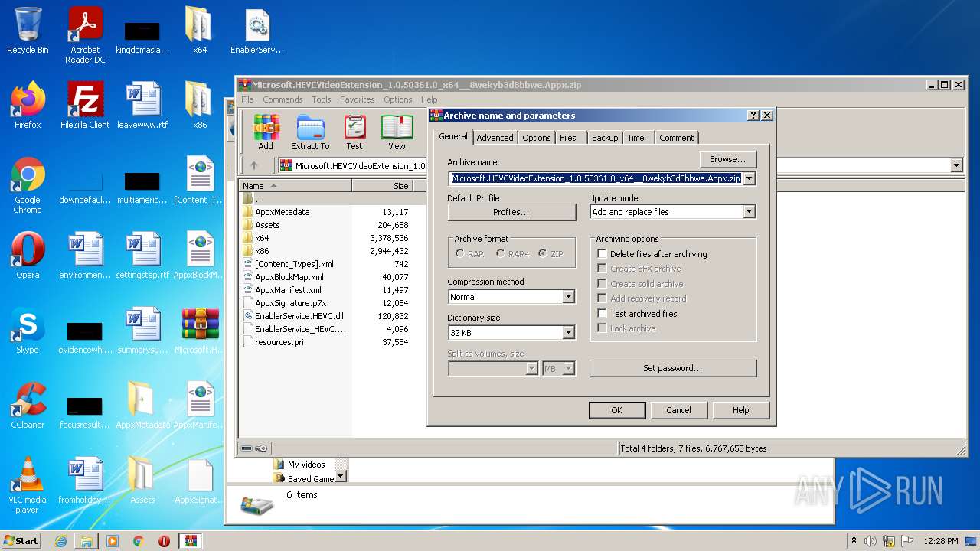Open the MB volume units dropdown
The image size is (980, 551).
click(x=568, y=369)
